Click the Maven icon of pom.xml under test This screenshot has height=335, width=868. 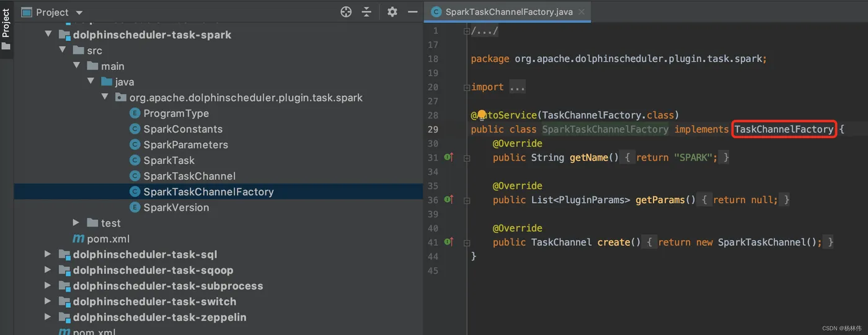[79, 239]
